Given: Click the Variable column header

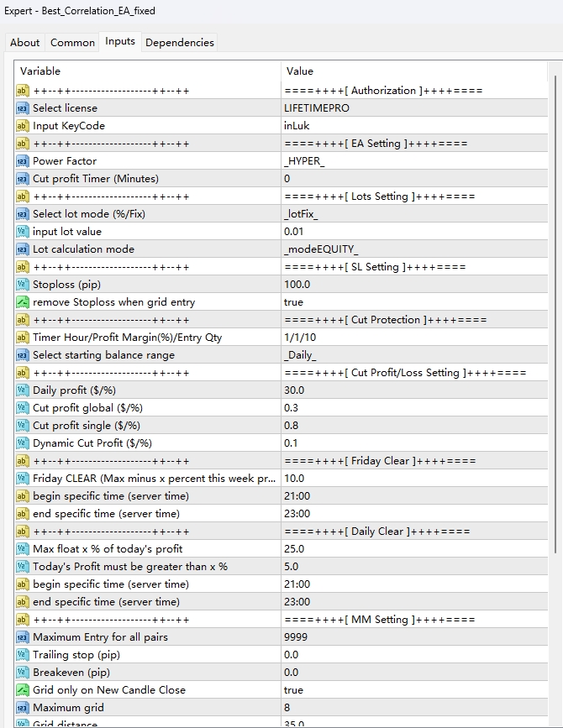Looking at the screenshot, I should 148,71.
